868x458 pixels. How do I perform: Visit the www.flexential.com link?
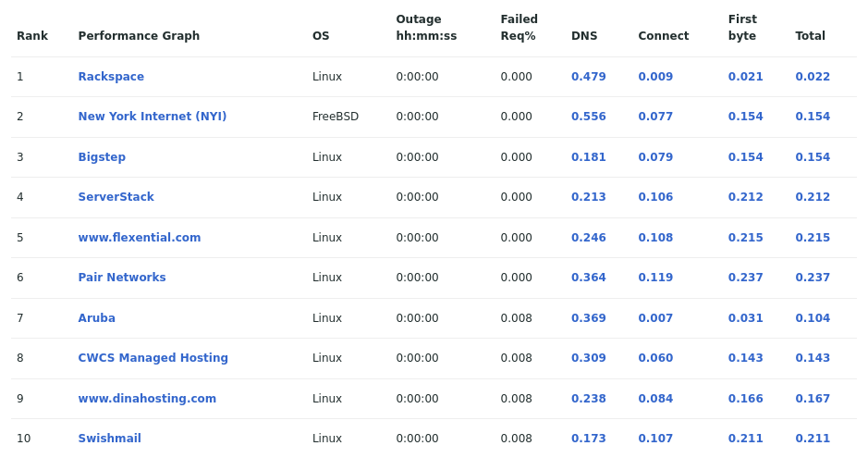[140, 238]
